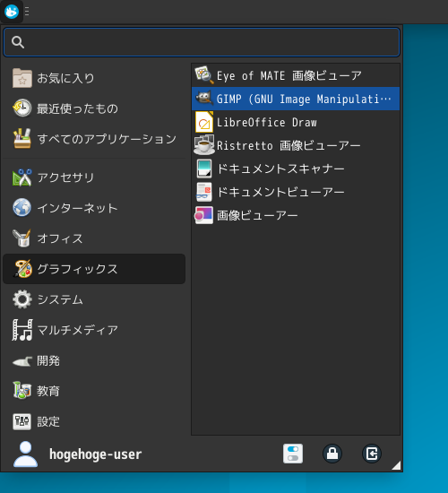Viewport: 448px width, 493px height.
Task: Switch to the インターネット category
Action: coord(94,208)
